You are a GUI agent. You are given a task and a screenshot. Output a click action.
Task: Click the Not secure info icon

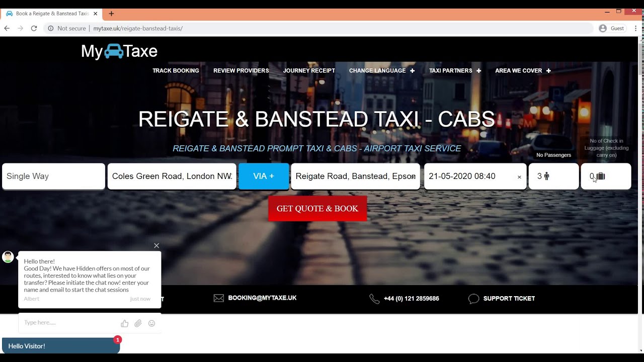(51, 28)
